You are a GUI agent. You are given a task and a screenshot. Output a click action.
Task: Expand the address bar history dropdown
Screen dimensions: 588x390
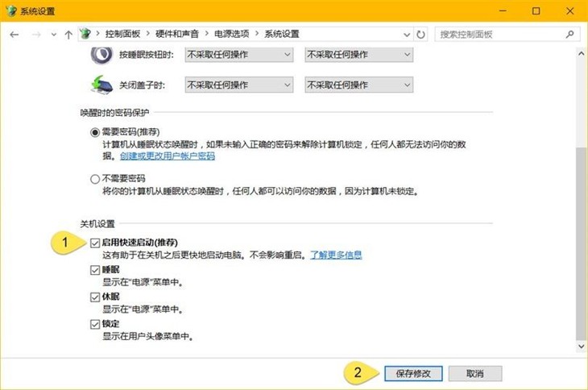407,35
